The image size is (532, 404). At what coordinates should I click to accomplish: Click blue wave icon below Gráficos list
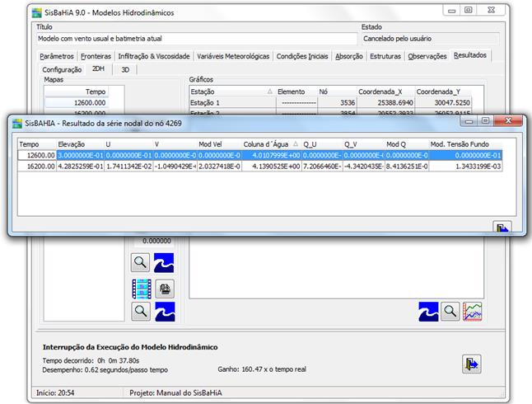[x=428, y=311]
